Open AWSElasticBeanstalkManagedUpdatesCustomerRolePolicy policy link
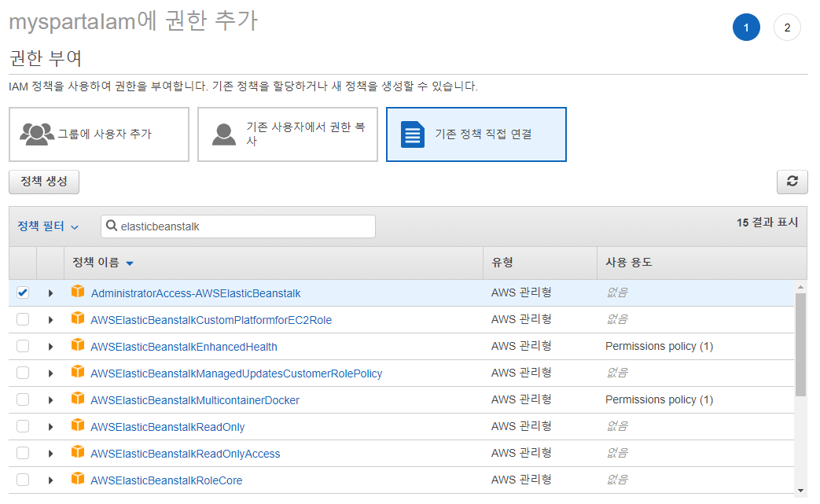Image resolution: width=820 pixels, height=504 pixels. pos(237,373)
